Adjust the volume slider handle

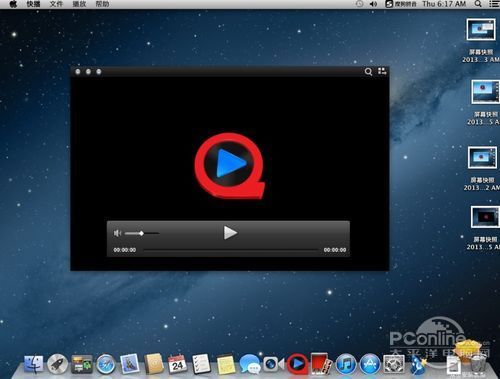tap(142, 233)
